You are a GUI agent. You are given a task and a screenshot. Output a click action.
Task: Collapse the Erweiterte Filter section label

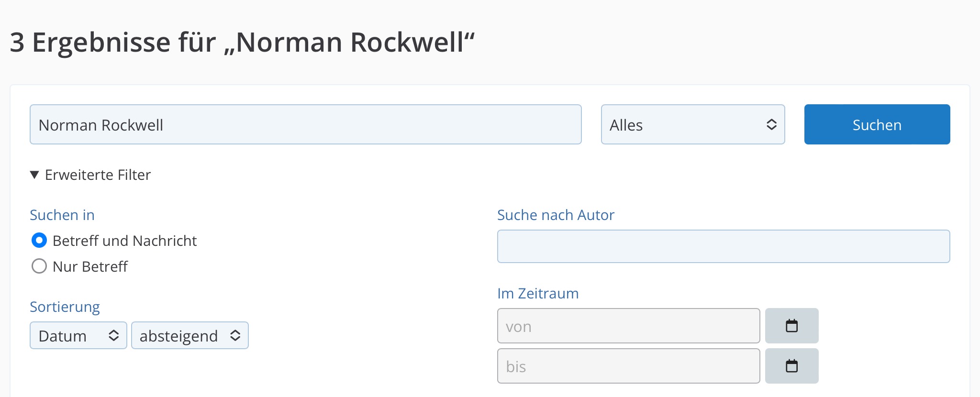point(98,175)
